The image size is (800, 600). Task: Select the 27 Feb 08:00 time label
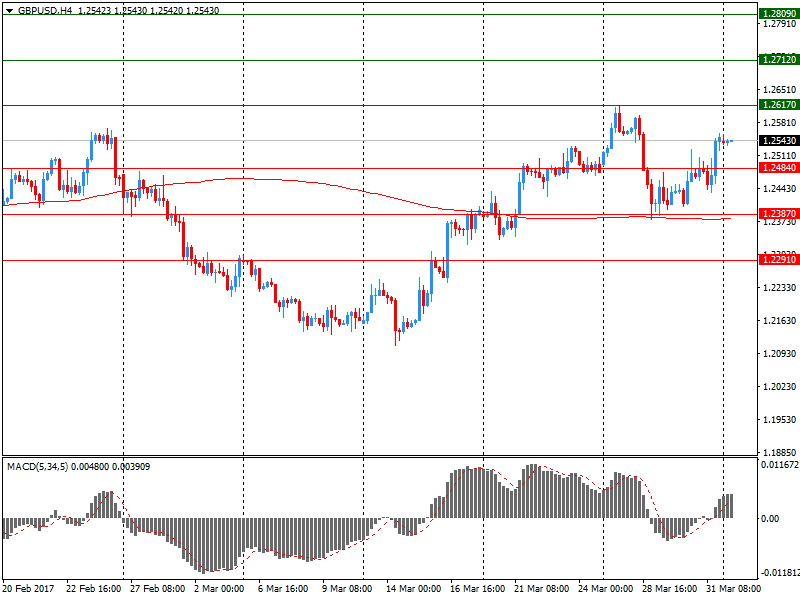click(x=157, y=588)
